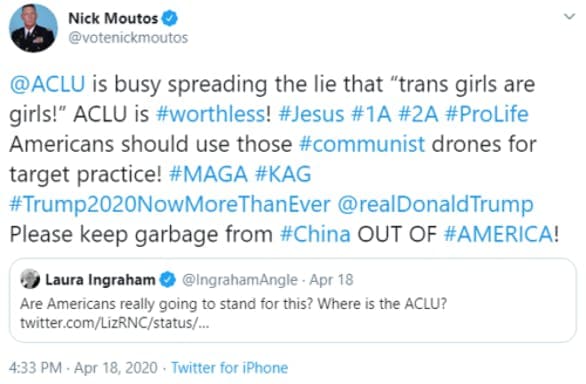Follow the #Trump2020NowMoreThanEver hashtag

pos(170,205)
